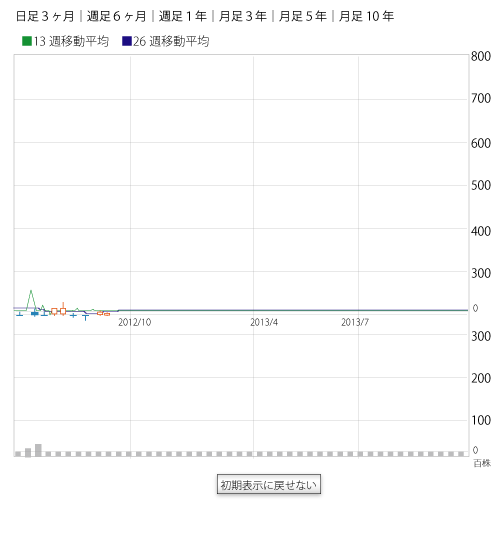
Task: Open the 週足1年 chart period
Action: click(183, 16)
